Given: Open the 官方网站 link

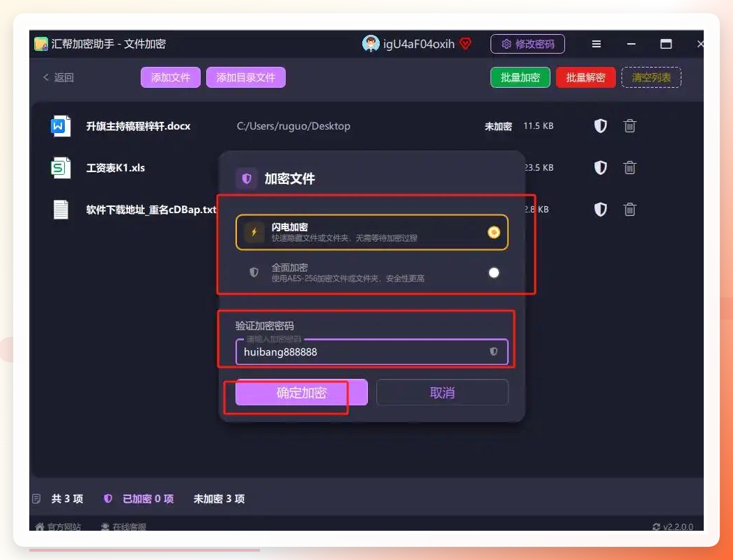Looking at the screenshot, I should (58, 527).
